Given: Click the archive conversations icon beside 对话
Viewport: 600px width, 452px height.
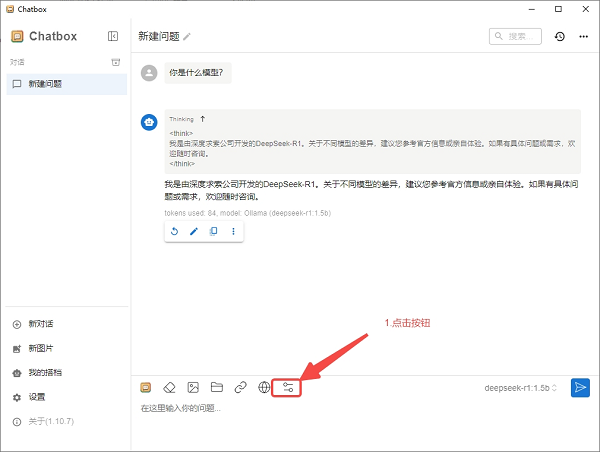Looking at the screenshot, I should pyautogui.click(x=116, y=62).
